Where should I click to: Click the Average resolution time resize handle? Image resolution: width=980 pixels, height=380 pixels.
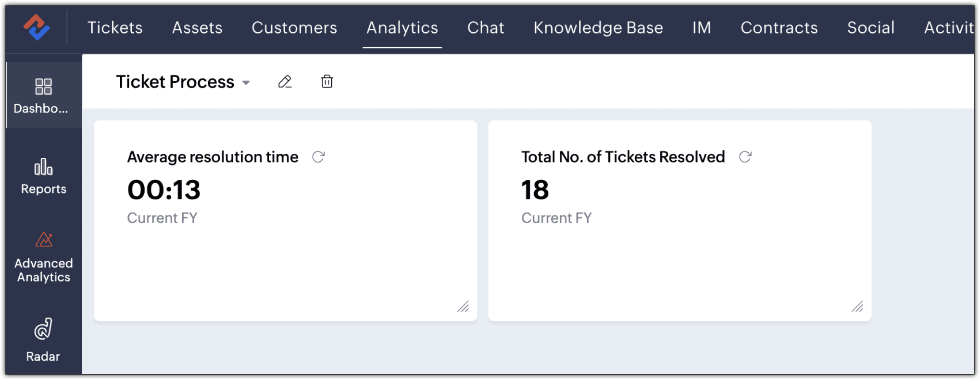tap(463, 307)
